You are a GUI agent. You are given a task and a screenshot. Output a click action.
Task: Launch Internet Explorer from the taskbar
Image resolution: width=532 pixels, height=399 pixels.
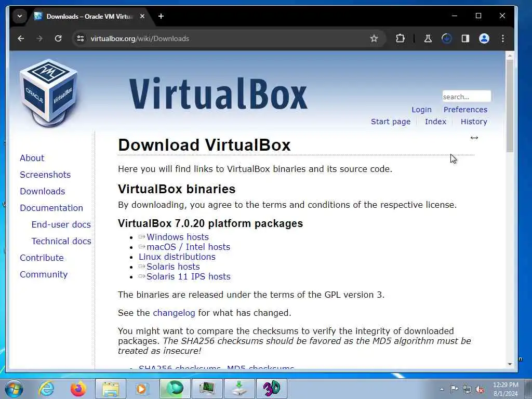coord(46,389)
